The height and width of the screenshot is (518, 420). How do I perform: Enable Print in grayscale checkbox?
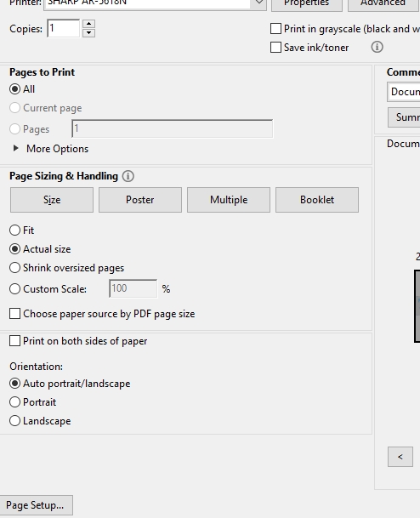275,29
